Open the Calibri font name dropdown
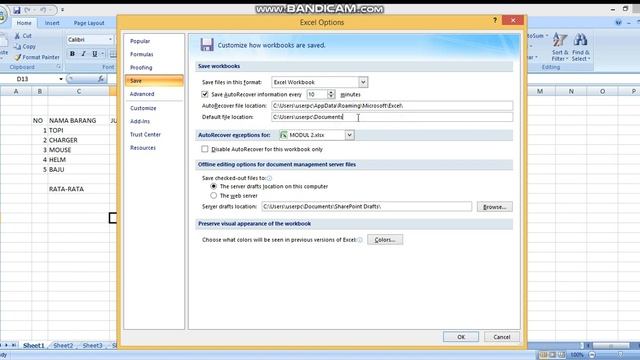This screenshot has height=360, width=640. point(110,40)
